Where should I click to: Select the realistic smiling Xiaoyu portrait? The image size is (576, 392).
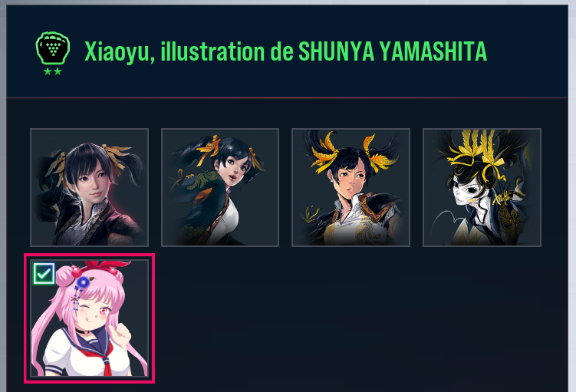tap(89, 187)
